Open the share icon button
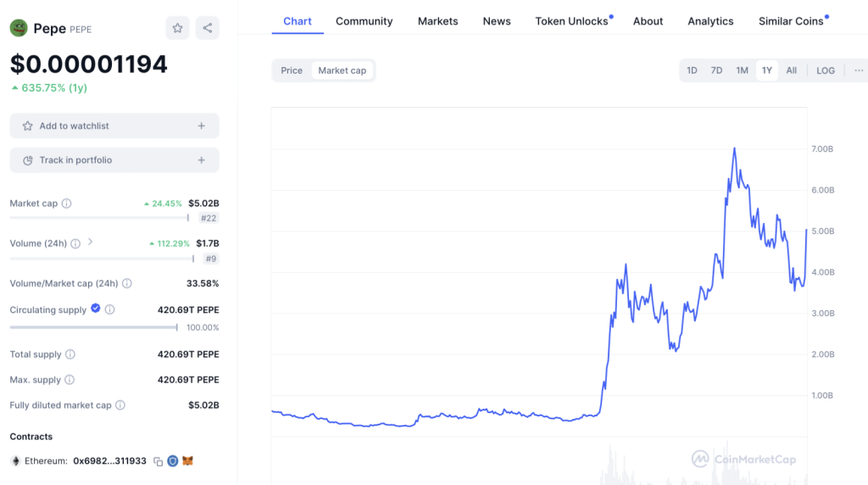Image resolution: width=868 pixels, height=485 pixels. (207, 28)
